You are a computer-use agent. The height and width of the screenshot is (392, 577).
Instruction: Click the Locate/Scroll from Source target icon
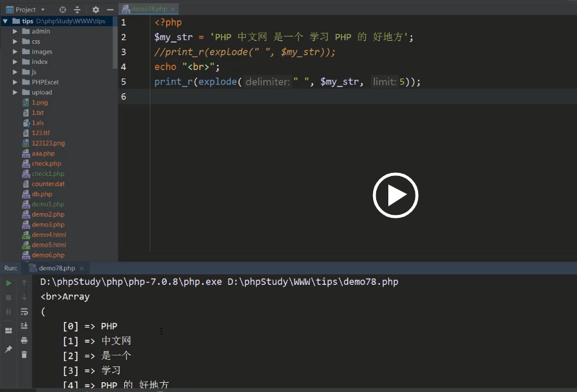(x=63, y=10)
